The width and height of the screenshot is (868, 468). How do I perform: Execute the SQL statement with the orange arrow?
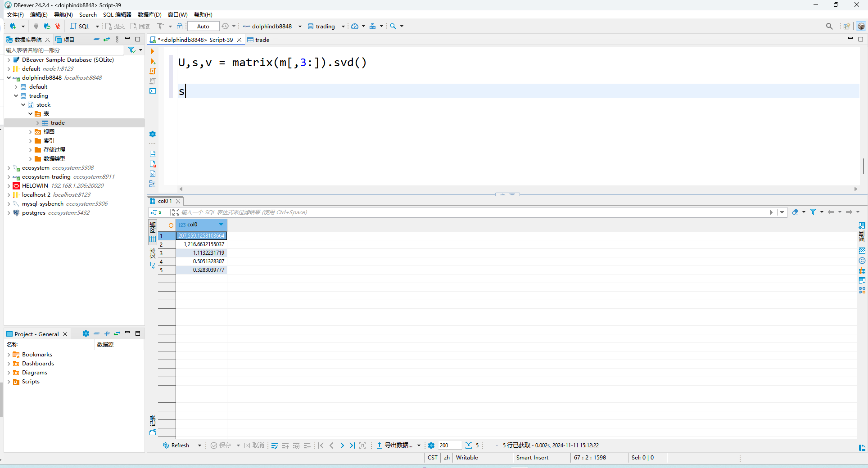(x=153, y=51)
